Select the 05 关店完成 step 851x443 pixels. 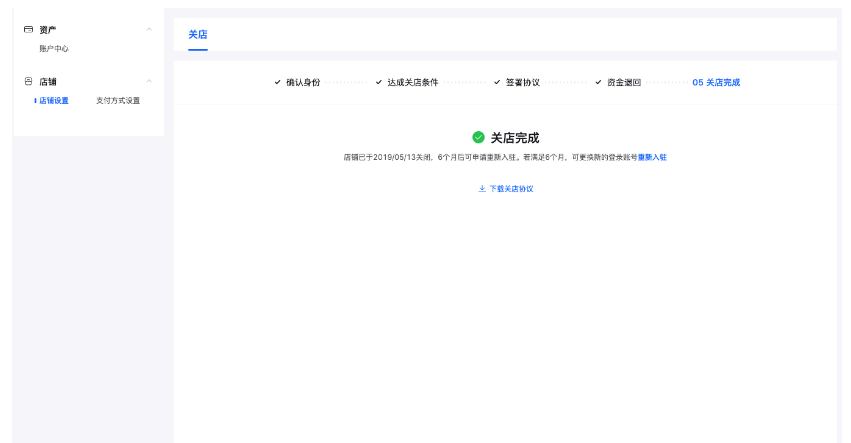tap(716, 82)
